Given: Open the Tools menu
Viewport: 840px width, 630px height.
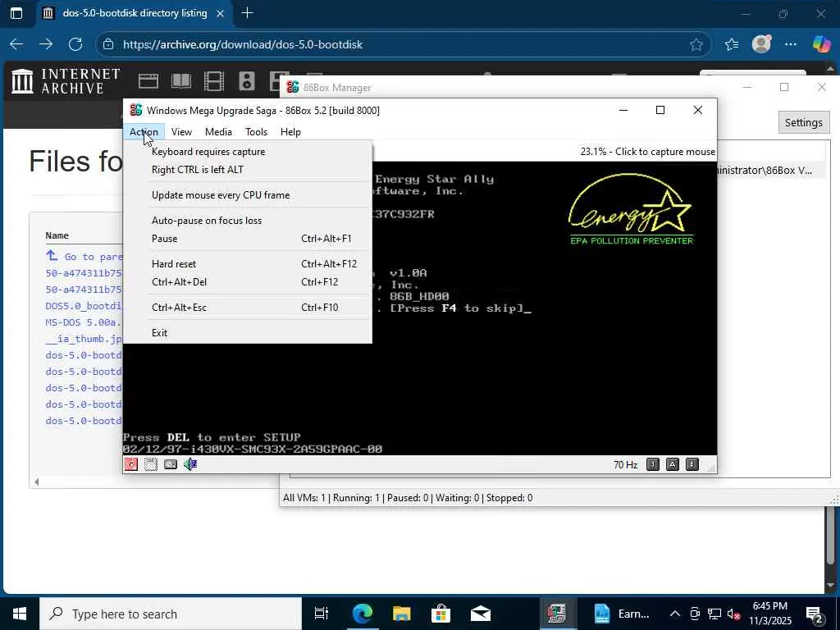Looking at the screenshot, I should point(256,132).
